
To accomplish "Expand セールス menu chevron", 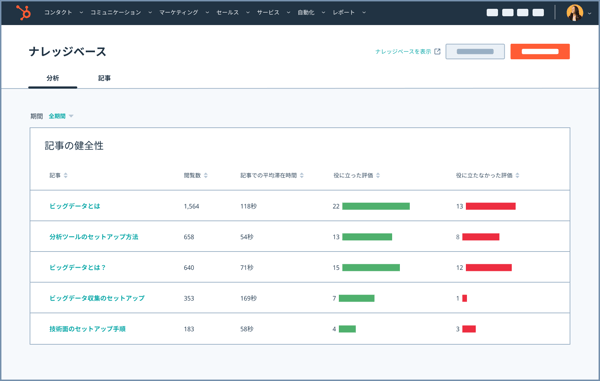I will point(248,13).
